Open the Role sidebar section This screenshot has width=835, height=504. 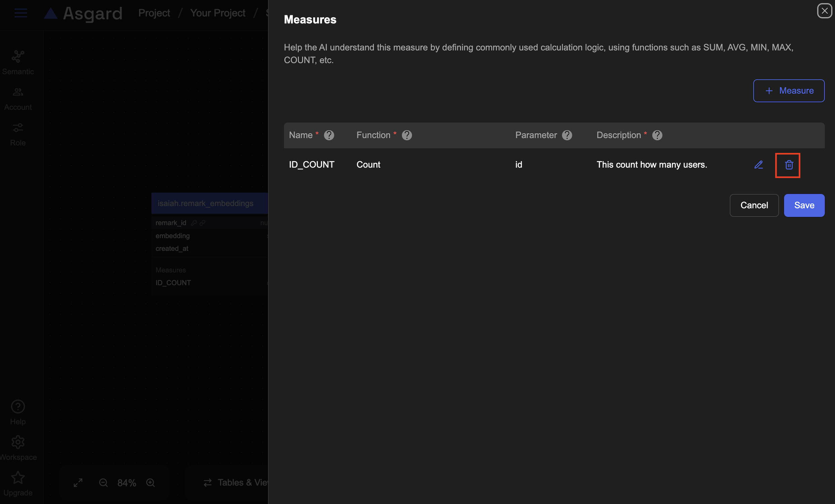[18, 134]
